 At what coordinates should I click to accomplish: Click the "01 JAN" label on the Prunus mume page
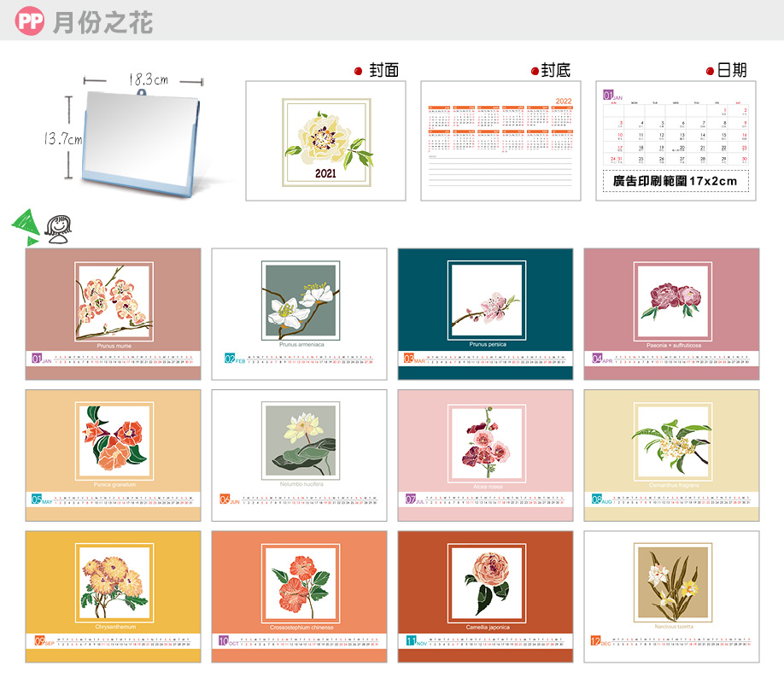pos(42,359)
